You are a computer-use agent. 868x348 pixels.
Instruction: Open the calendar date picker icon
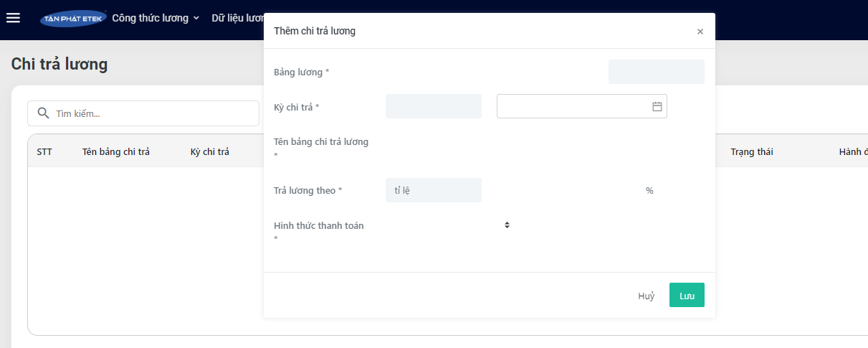[x=657, y=106]
